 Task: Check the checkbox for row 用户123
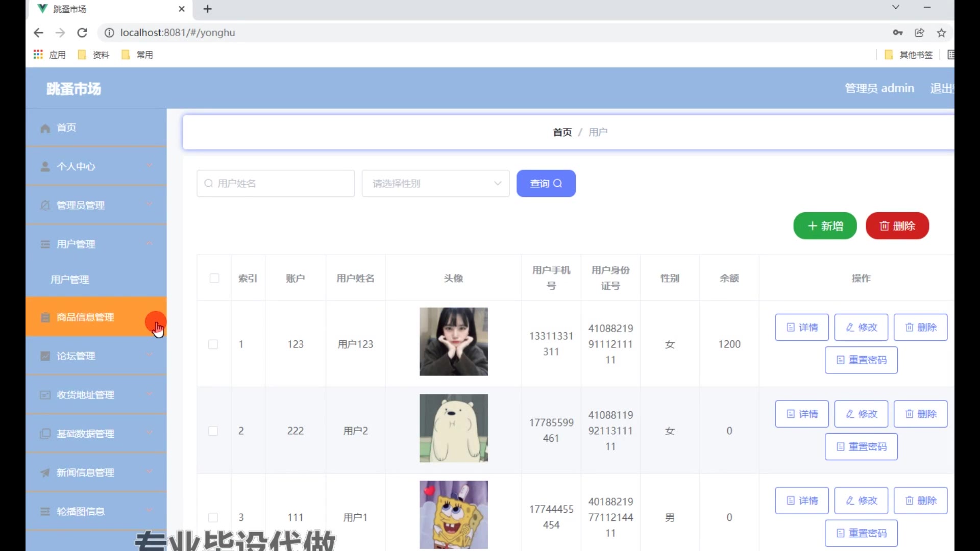pos(213,344)
